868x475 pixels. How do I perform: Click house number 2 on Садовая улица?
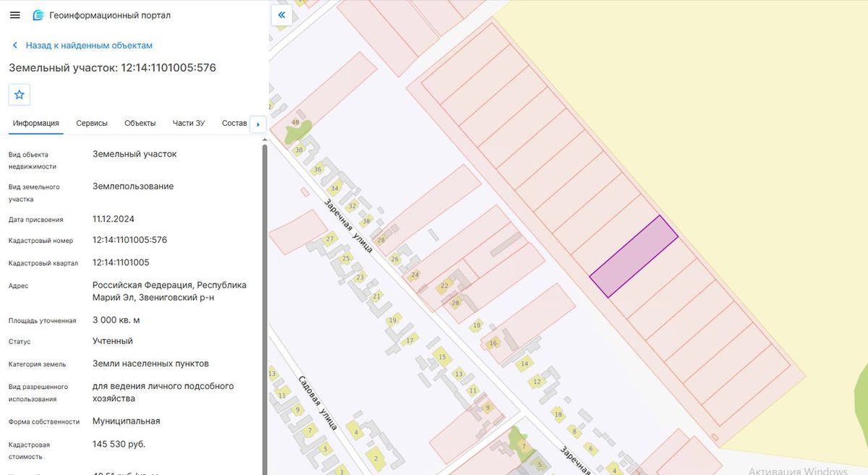[376, 458]
